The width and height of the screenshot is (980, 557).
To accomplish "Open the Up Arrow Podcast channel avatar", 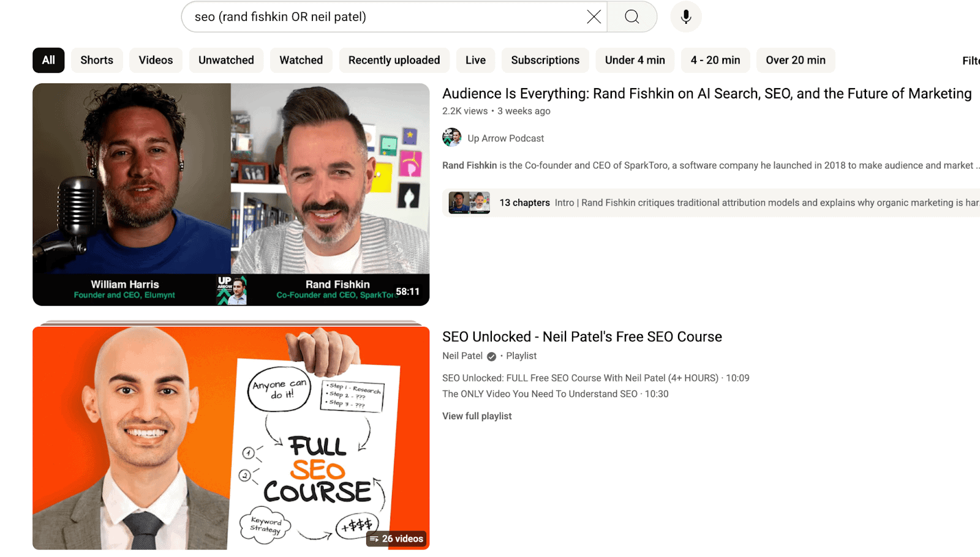I will (x=452, y=138).
